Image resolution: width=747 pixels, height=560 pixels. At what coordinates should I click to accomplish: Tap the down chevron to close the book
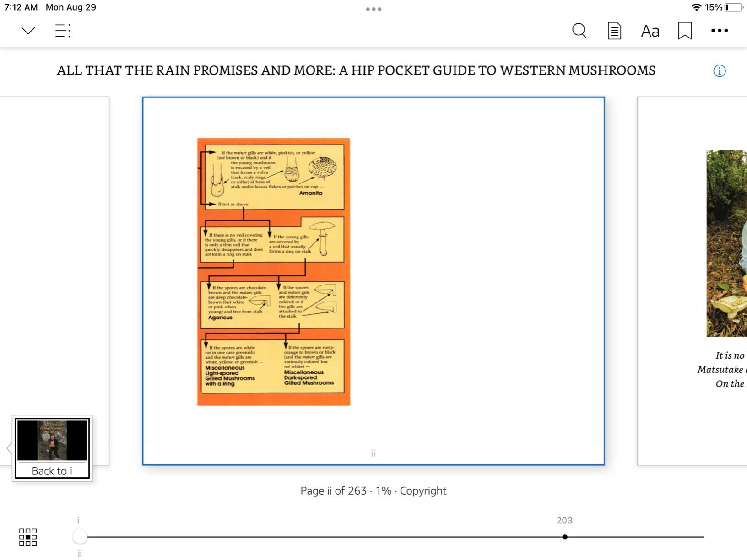pyautogui.click(x=28, y=31)
